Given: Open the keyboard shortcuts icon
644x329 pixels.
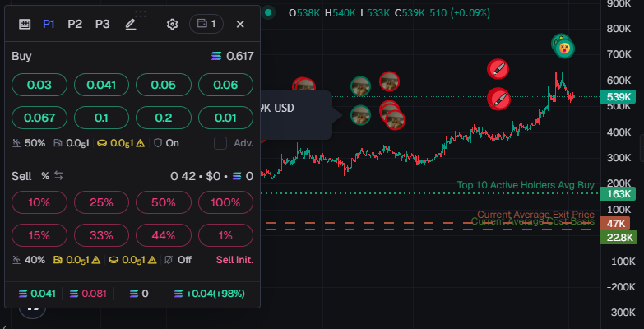Looking at the screenshot, I should tap(25, 24).
